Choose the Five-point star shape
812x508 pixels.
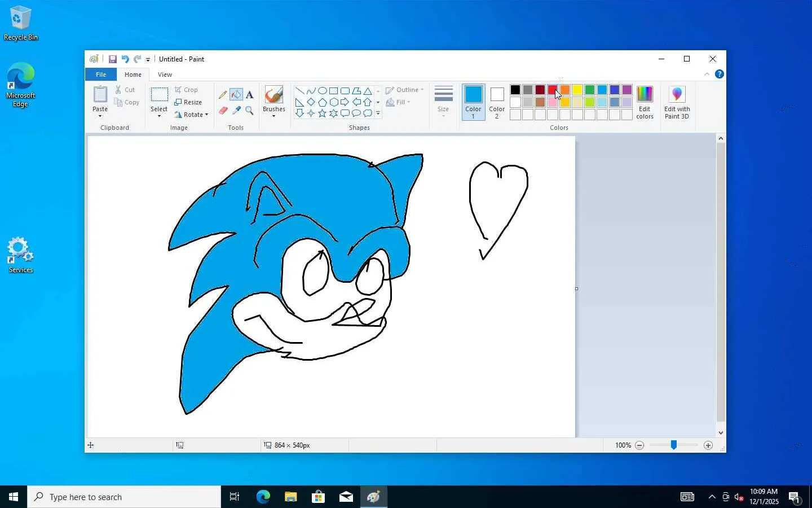[x=322, y=113]
